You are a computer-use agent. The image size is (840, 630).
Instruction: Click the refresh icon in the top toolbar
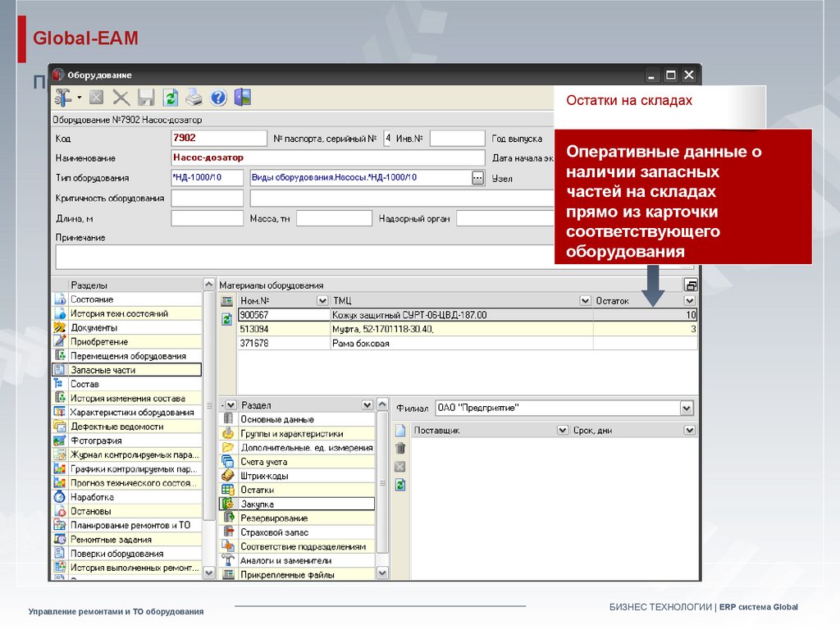pos(170,98)
